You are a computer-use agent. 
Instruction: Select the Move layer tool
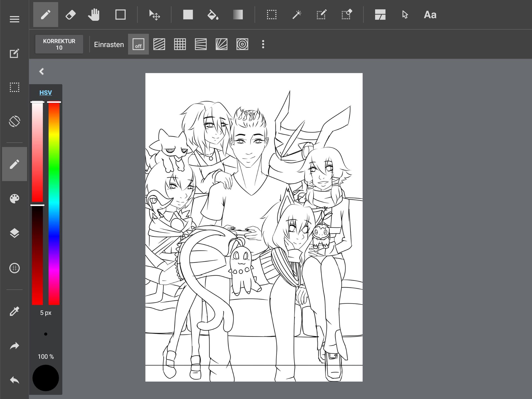tap(154, 15)
